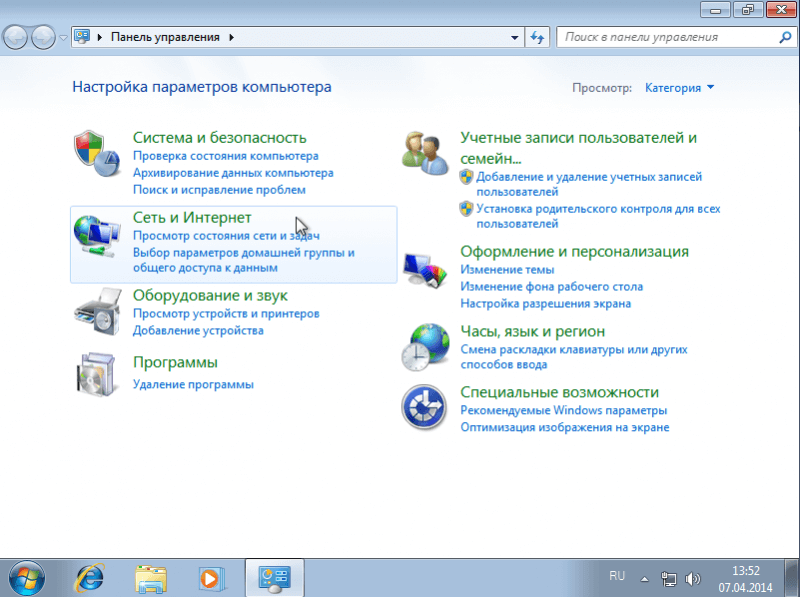
Task: Click the Оборудование и звук printer icon
Action: [x=97, y=312]
